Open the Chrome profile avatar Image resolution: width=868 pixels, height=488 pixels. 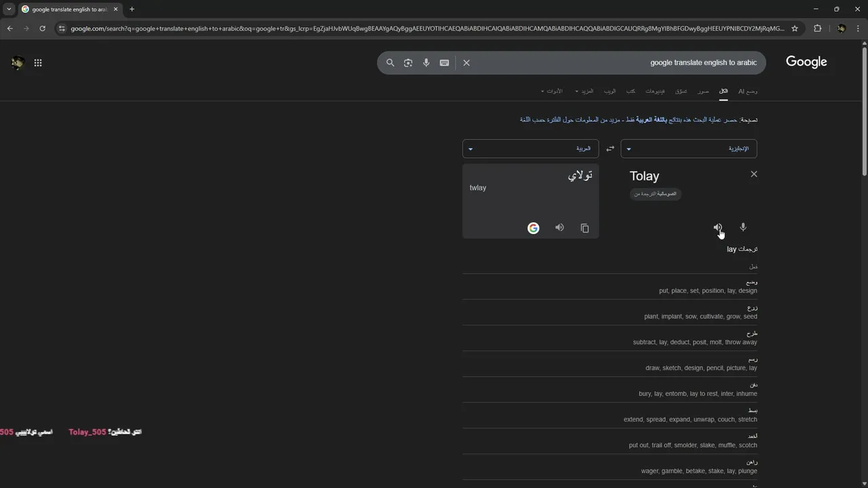pyautogui.click(x=842, y=28)
